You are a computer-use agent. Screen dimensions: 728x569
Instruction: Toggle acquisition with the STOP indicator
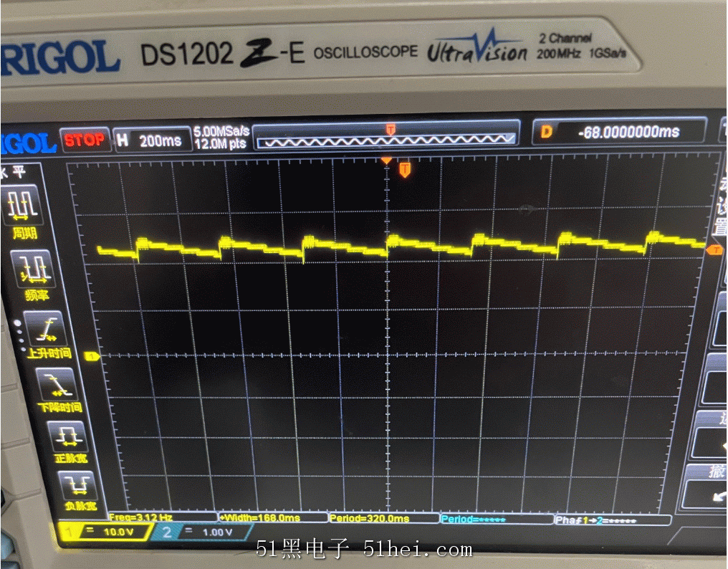(86, 138)
